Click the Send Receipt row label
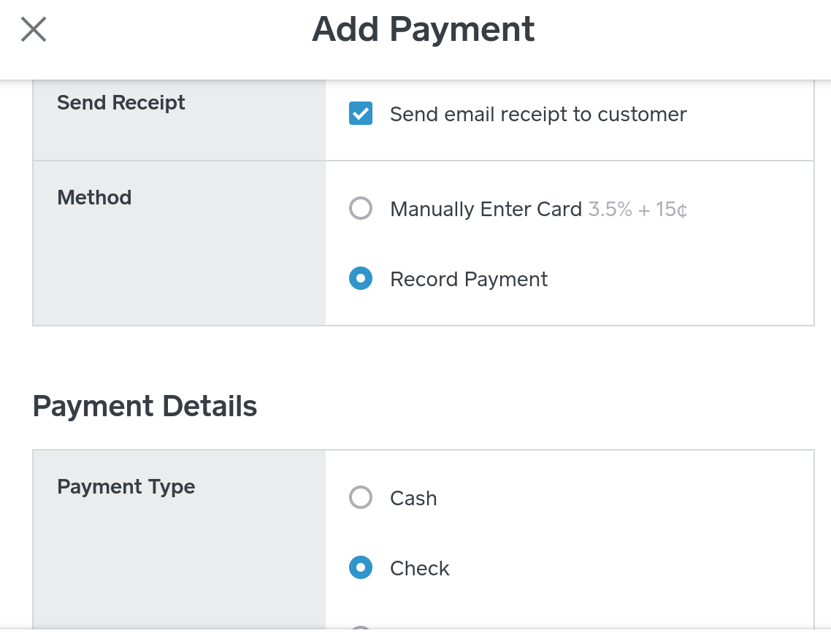The width and height of the screenshot is (831, 644). click(x=121, y=103)
